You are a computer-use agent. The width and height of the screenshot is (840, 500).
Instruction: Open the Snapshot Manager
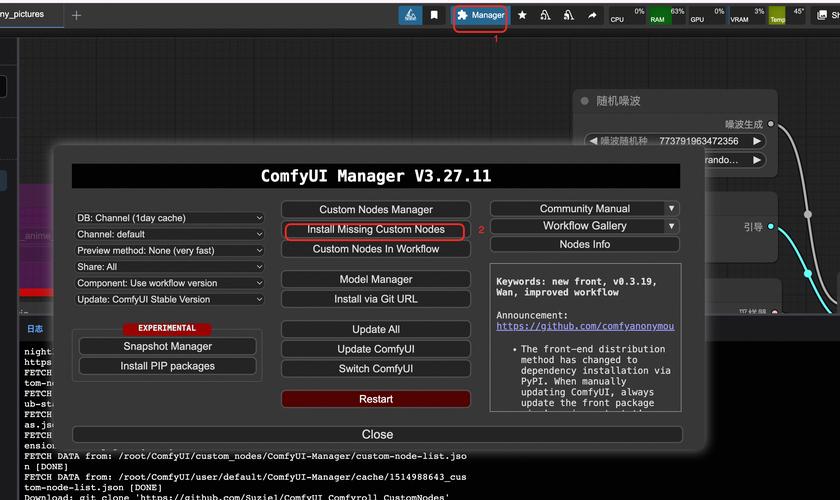pos(168,346)
